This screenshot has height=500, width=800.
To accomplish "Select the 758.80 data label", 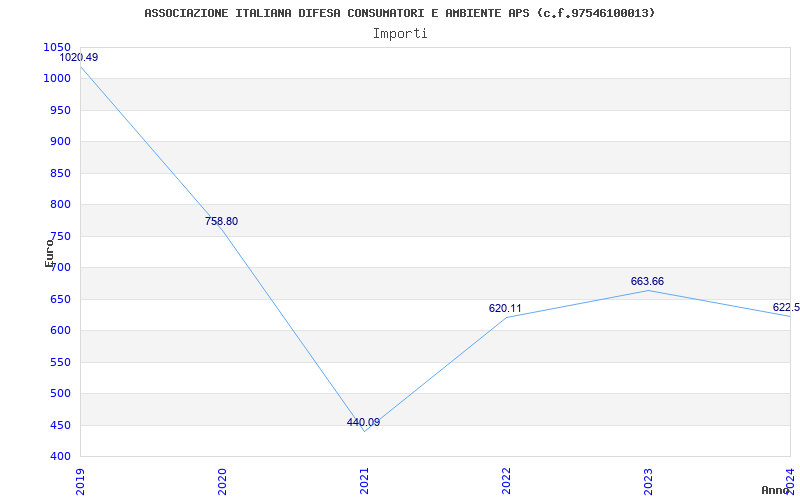I will [x=221, y=221].
